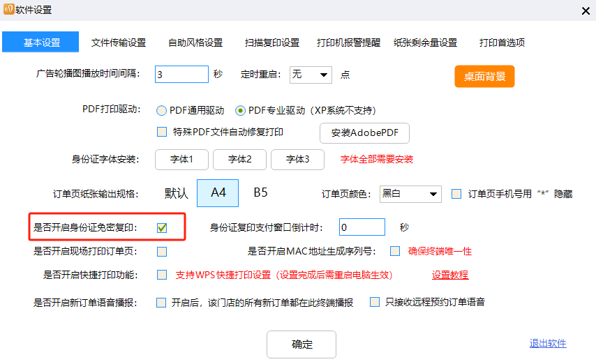Select the PDF通用驱动 radio option
596x364 pixels.
point(161,110)
